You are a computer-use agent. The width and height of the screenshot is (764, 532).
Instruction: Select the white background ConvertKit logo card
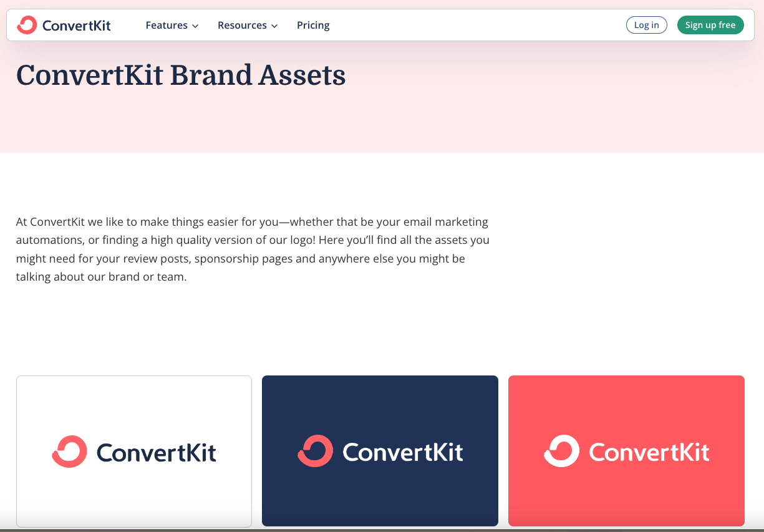click(134, 451)
